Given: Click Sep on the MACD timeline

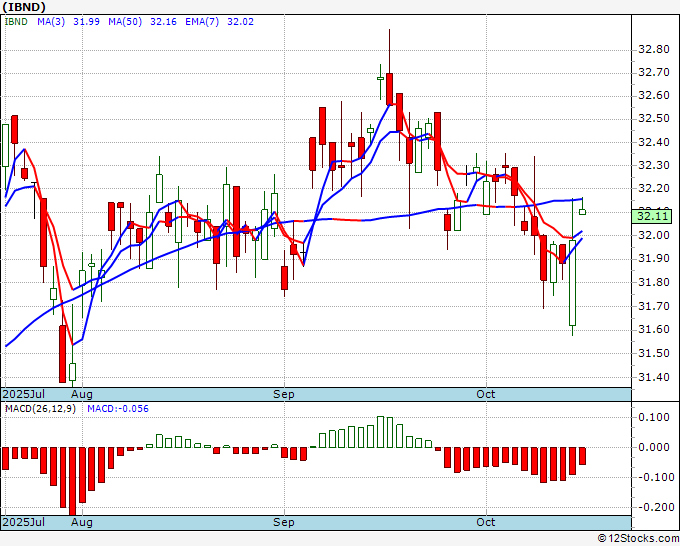Looking at the screenshot, I should point(284,522).
